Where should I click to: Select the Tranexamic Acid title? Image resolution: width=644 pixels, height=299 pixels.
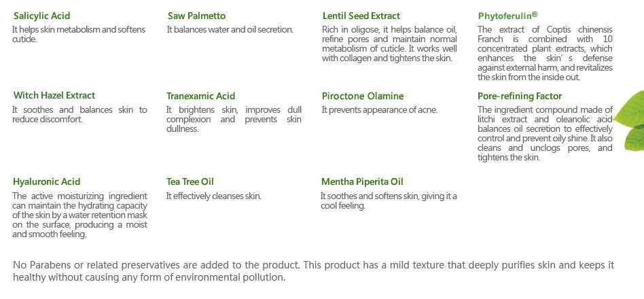(x=200, y=96)
